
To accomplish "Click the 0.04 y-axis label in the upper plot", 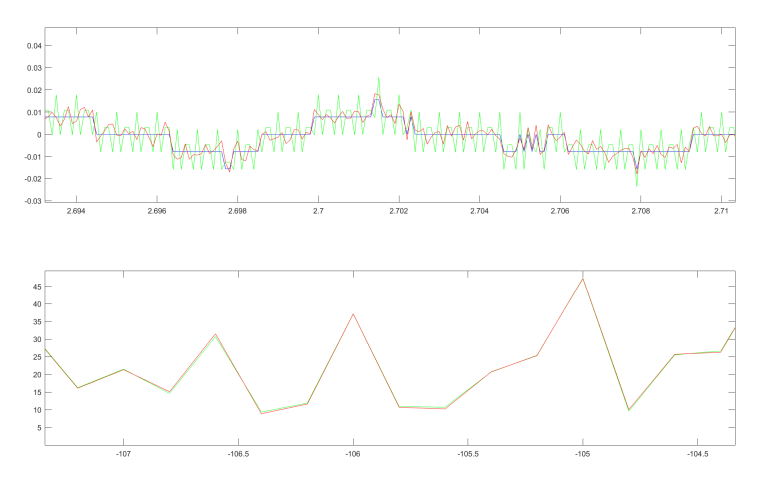I will pyautogui.click(x=34, y=46).
